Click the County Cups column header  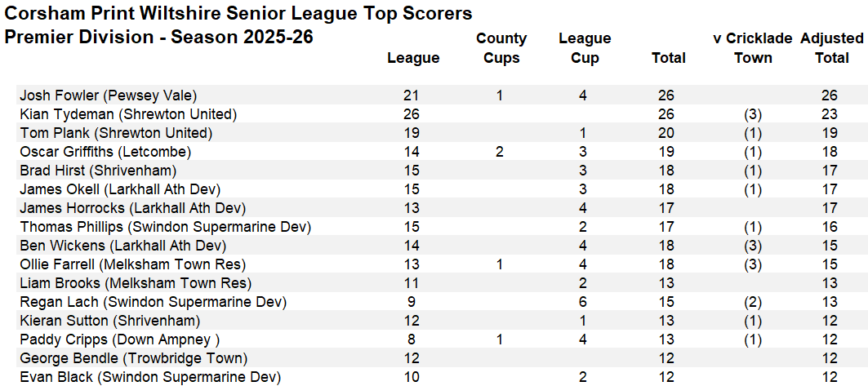coord(501,48)
